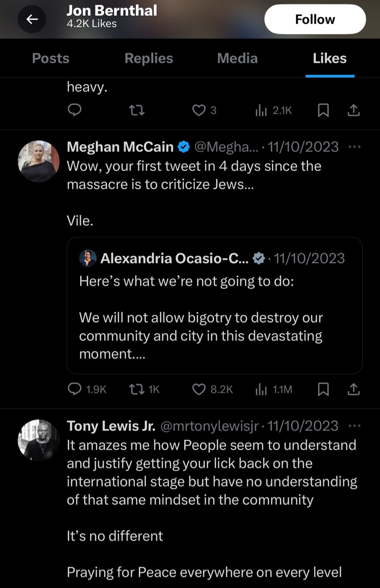Open more options for Meghan McCain's tweet

[x=355, y=147]
